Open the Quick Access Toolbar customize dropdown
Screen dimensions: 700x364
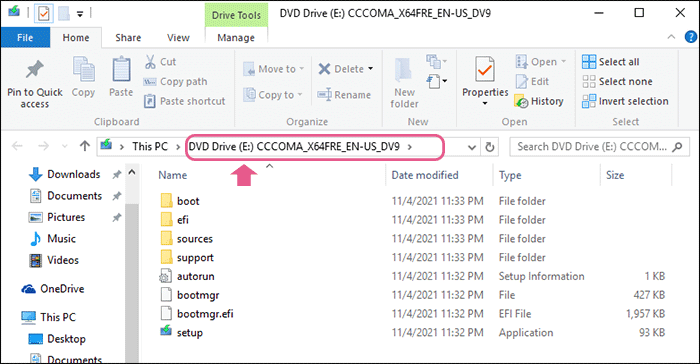pyautogui.click(x=80, y=14)
